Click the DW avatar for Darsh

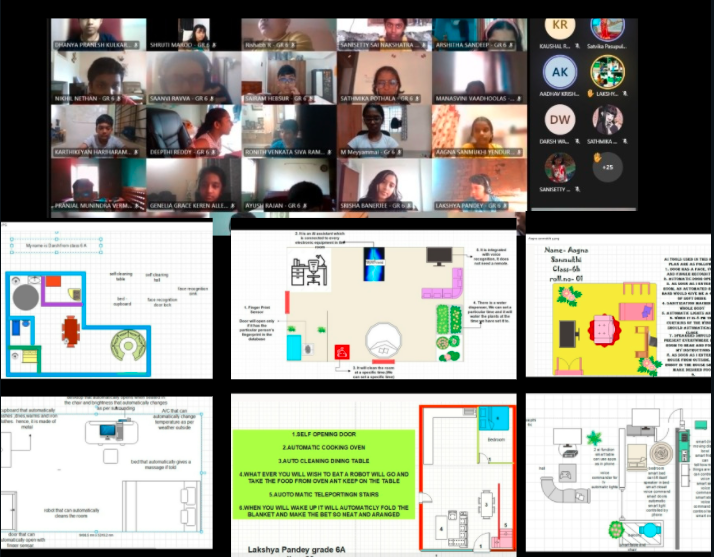click(559, 120)
